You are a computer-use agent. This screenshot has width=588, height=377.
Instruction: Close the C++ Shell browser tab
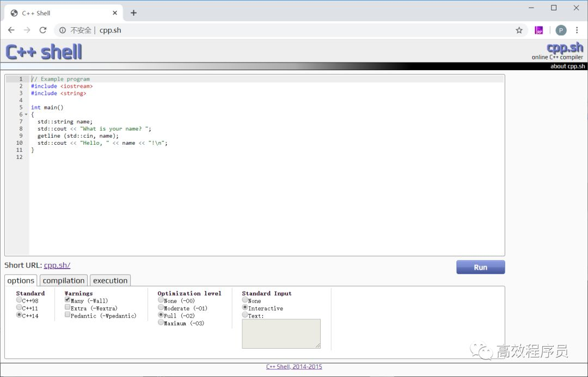115,13
